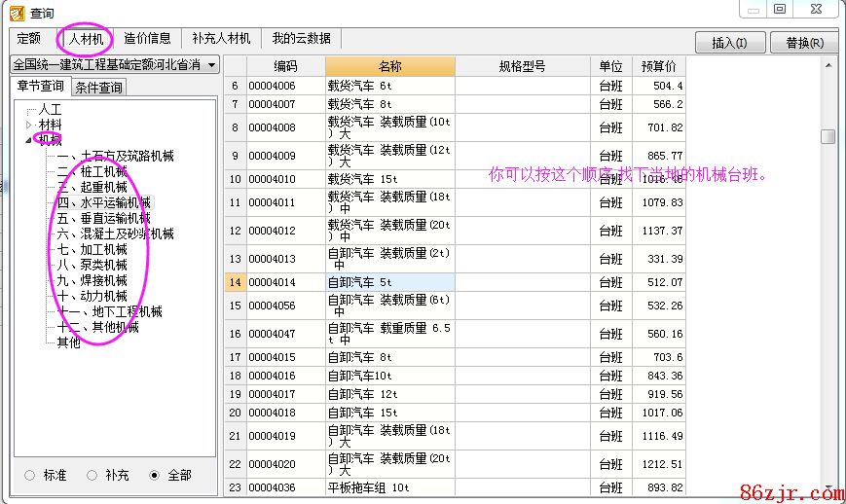Select 九、焊接机械 tree item
846x504 pixels.
point(92,280)
